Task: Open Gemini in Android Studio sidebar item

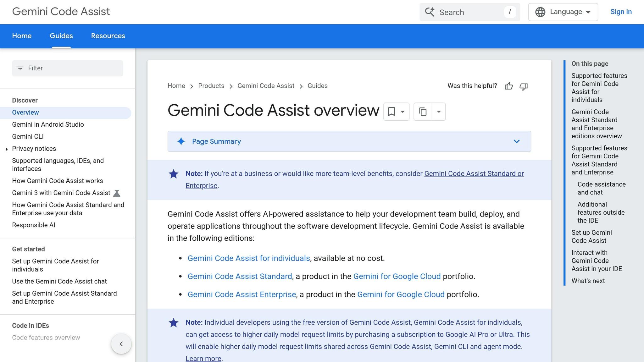Action: (48, 124)
